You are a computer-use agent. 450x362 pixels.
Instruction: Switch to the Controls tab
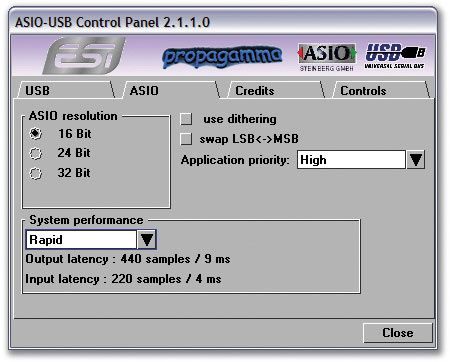point(381,90)
